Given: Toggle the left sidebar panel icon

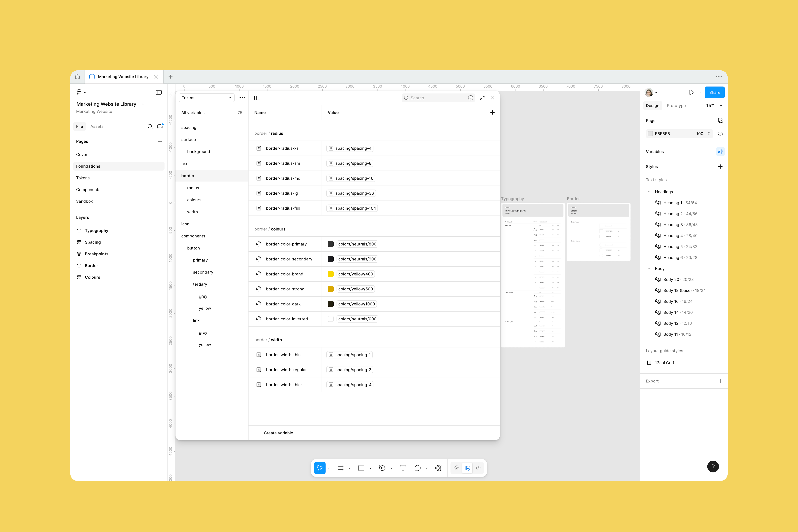Looking at the screenshot, I should 158,92.
